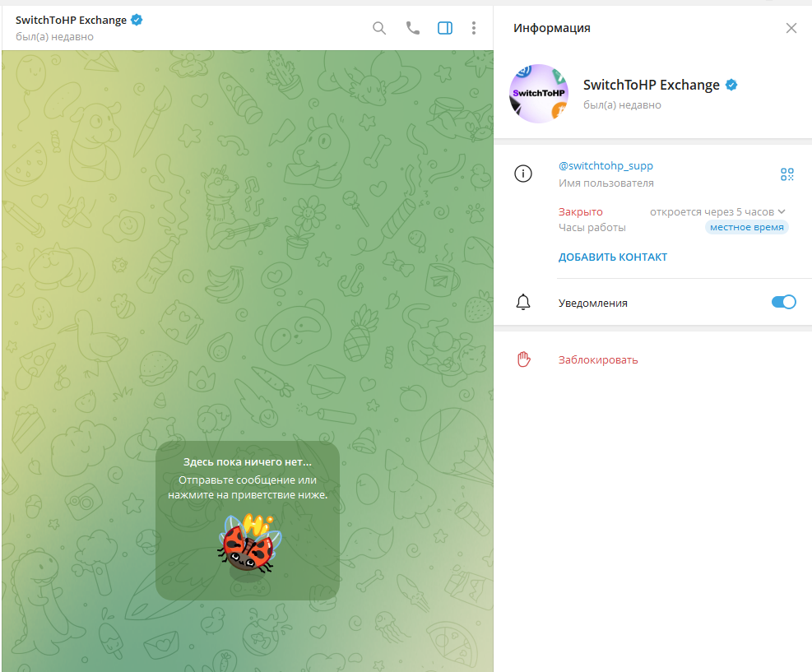Start a voice call with SwitchToHP Exchange

tap(413, 28)
